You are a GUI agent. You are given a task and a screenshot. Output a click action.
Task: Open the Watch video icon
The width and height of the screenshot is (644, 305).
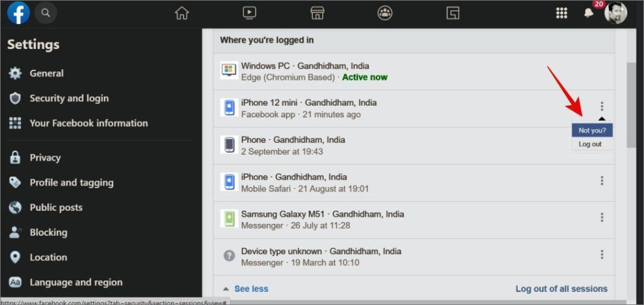tap(249, 13)
